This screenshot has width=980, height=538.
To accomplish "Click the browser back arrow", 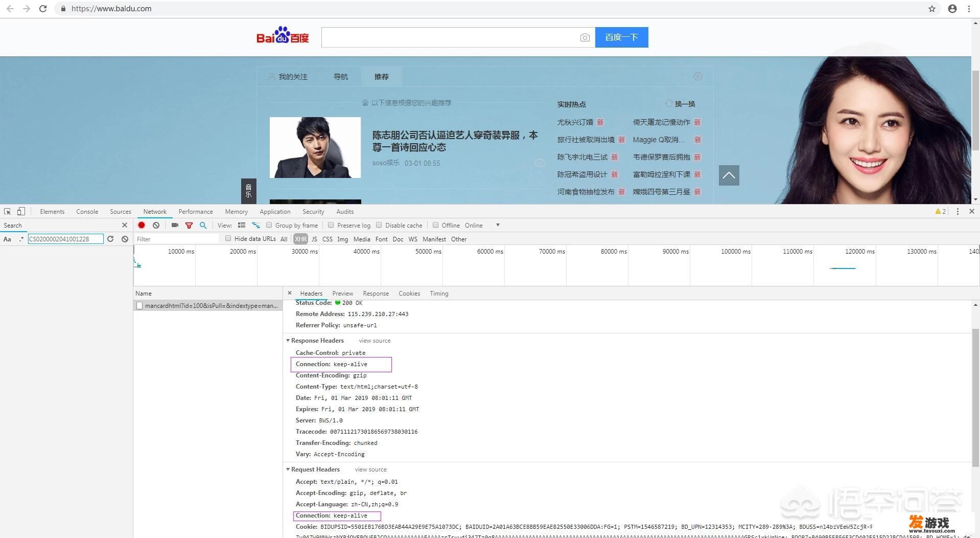I will pyautogui.click(x=10, y=9).
